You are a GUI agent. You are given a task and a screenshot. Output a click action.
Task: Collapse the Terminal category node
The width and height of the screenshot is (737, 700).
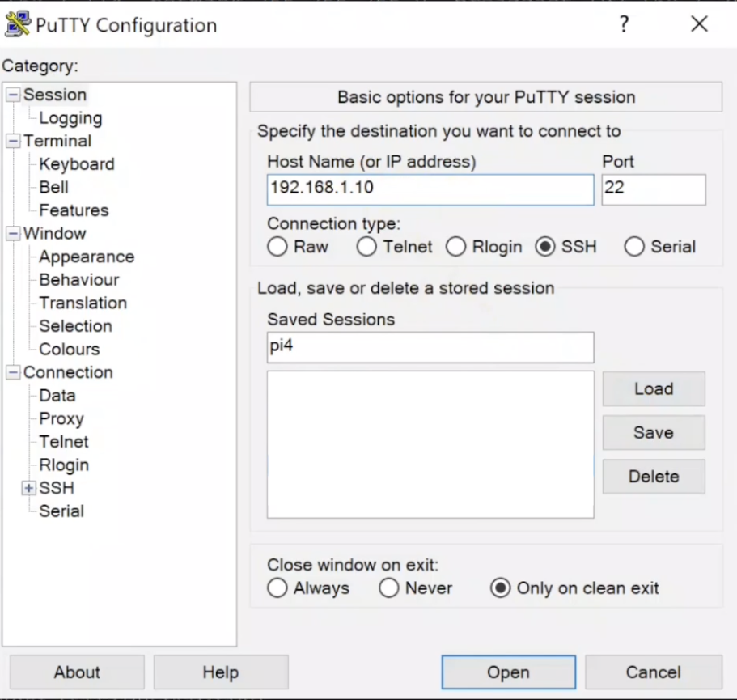(x=13, y=141)
